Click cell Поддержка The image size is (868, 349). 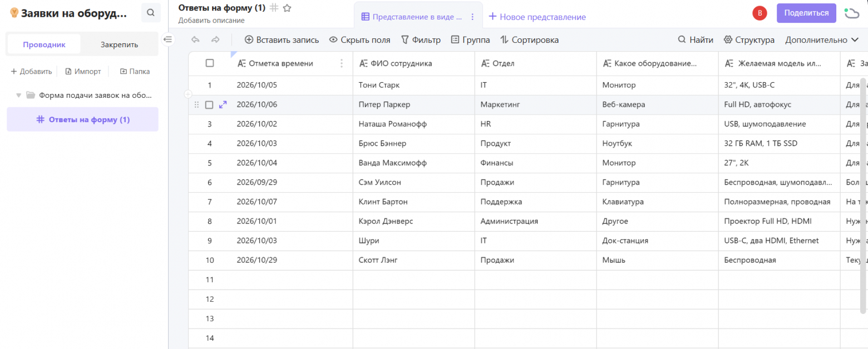(535, 202)
